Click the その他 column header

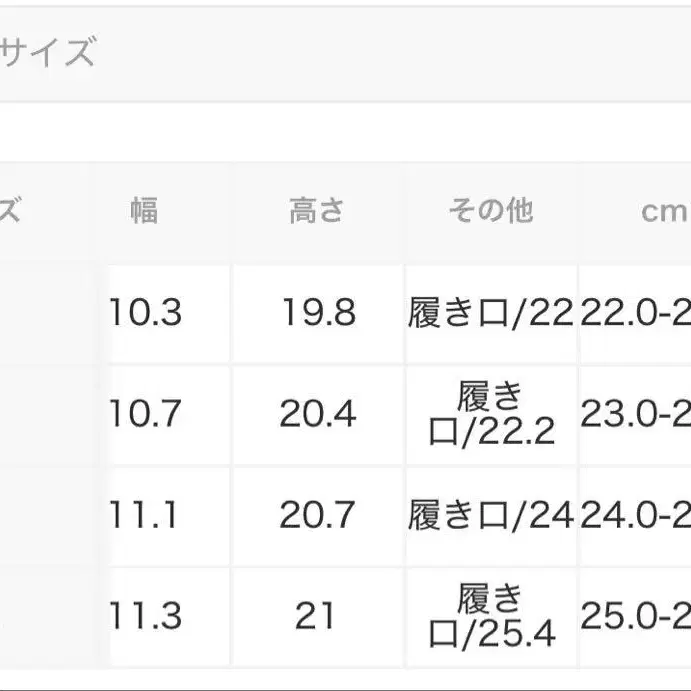pyautogui.click(x=491, y=211)
